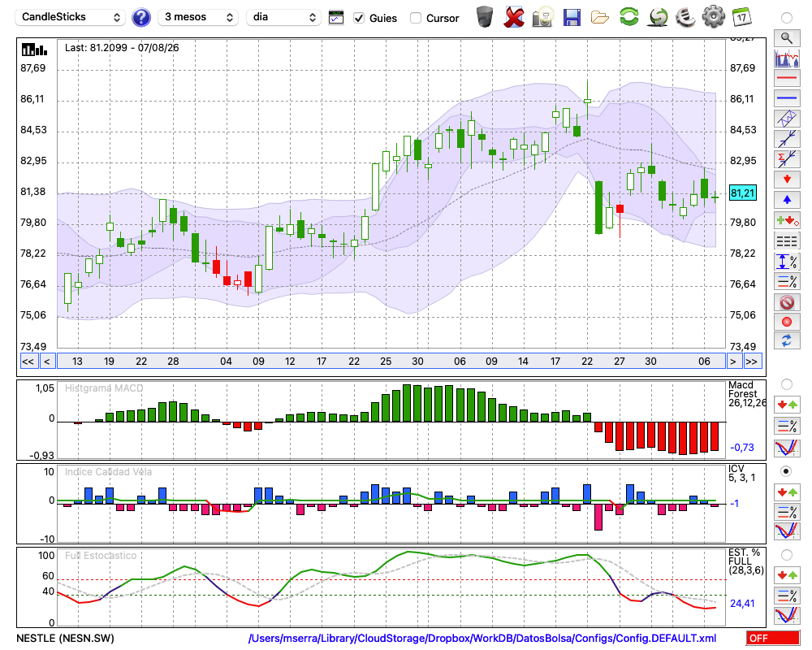Jump to chart start with << button

coord(28,362)
